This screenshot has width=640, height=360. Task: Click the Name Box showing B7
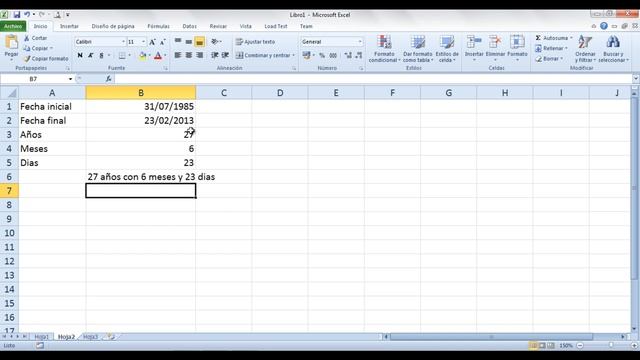pos(33,79)
